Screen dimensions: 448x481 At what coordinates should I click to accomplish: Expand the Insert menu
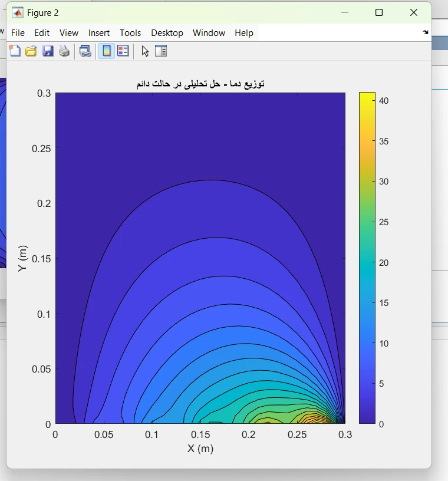click(99, 33)
